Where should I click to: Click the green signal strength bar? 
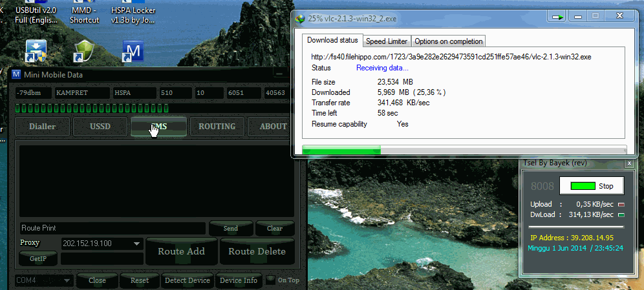point(92,109)
